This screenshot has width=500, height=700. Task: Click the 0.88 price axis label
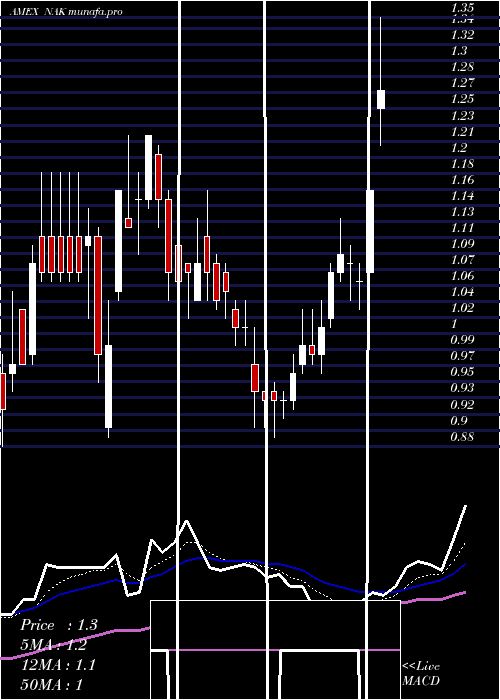(x=462, y=437)
